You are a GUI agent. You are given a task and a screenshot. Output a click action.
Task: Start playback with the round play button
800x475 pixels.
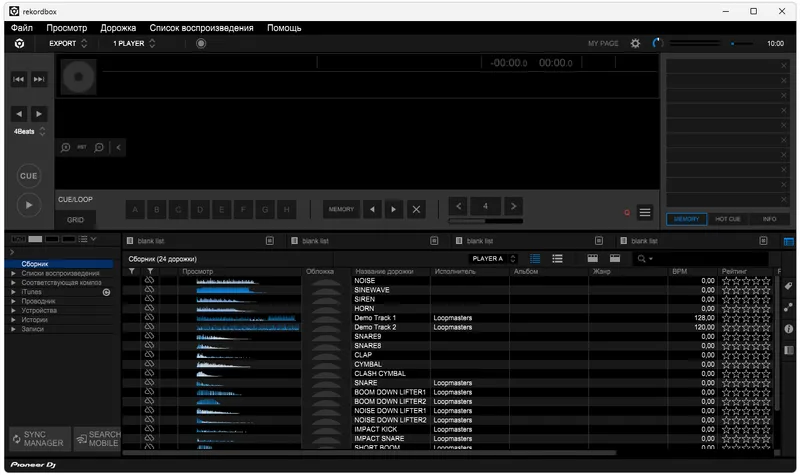point(29,205)
